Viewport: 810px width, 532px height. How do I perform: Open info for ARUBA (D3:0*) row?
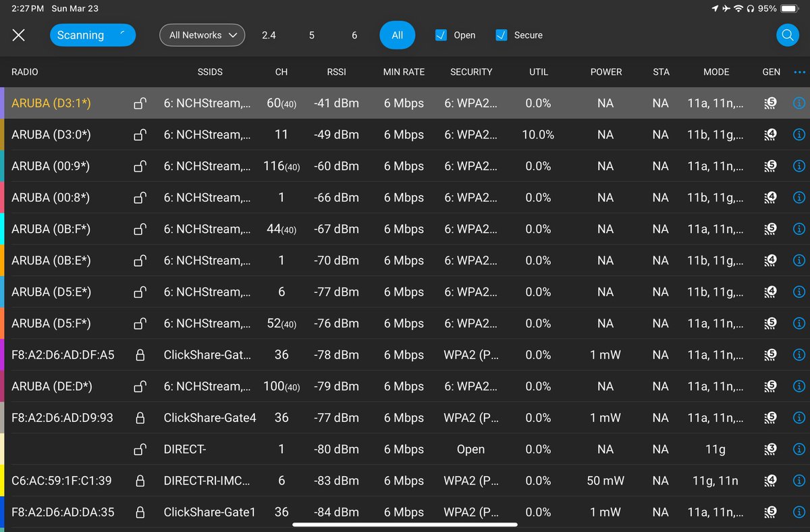[799, 134]
